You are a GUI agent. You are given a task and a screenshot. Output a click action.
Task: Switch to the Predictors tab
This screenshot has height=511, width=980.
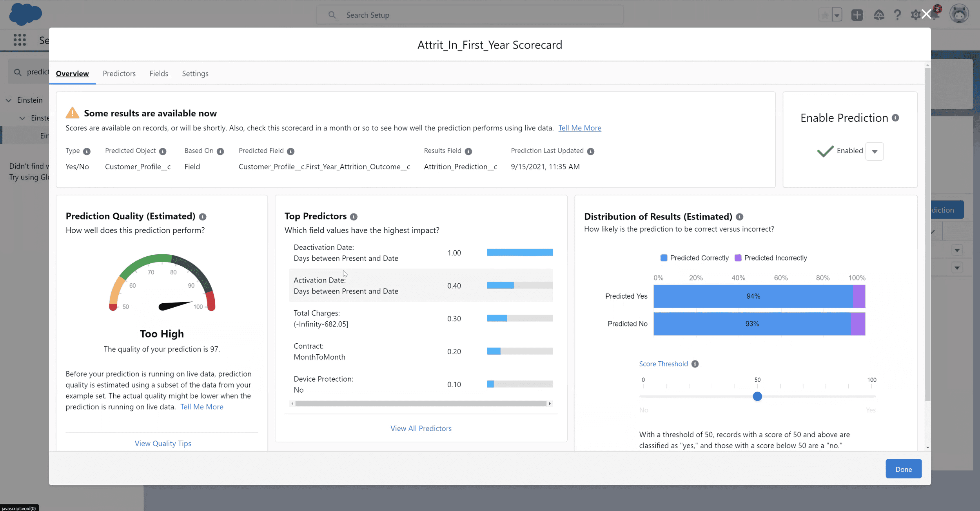119,74
